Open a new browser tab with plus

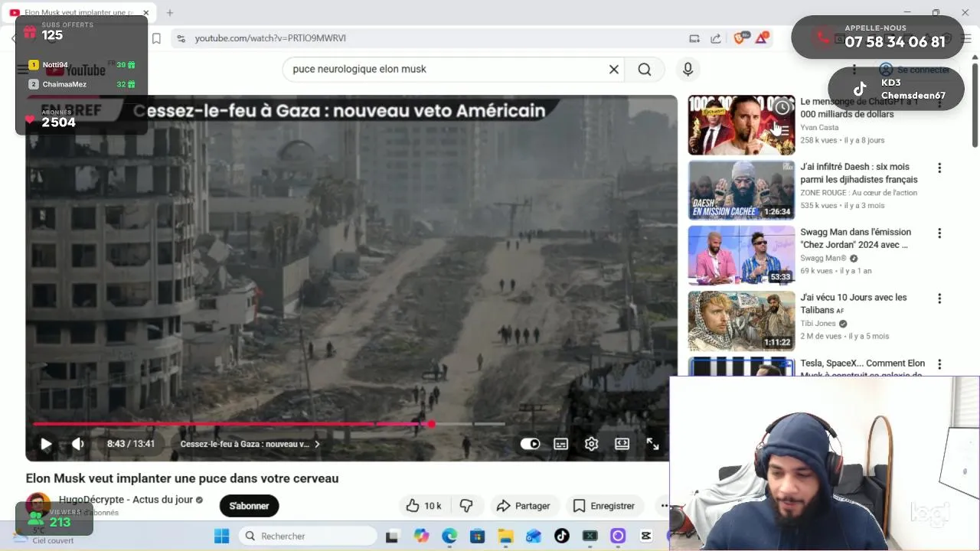pos(170,12)
